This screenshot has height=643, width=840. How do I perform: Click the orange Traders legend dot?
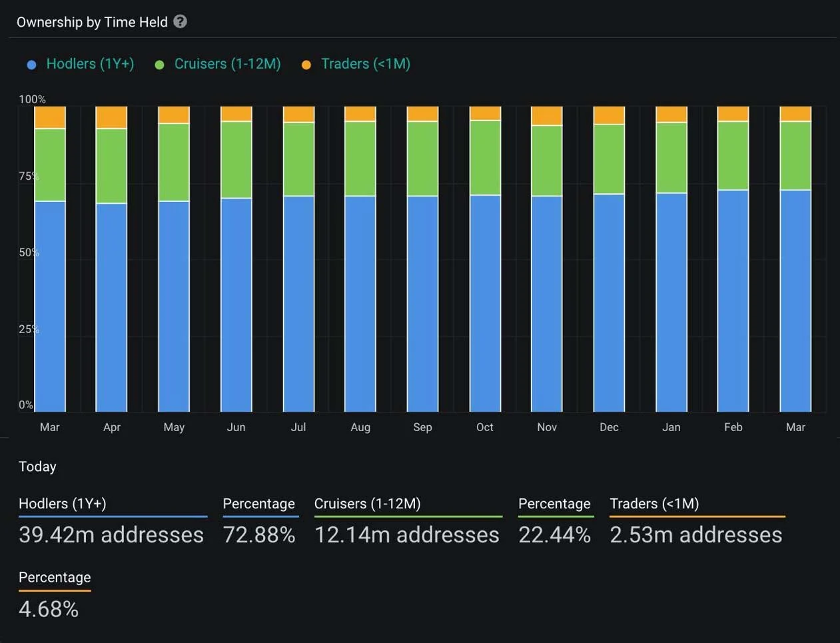(306, 65)
